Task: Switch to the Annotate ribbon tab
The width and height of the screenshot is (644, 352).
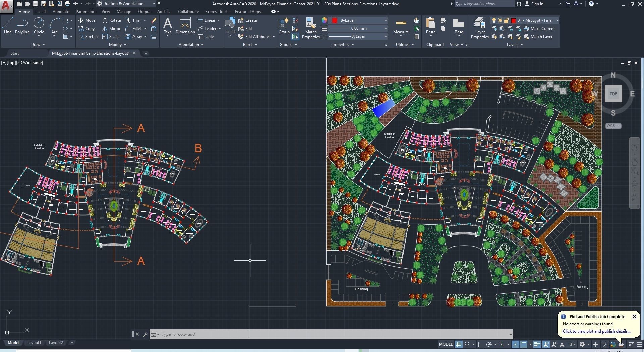Action: pyautogui.click(x=61, y=12)
